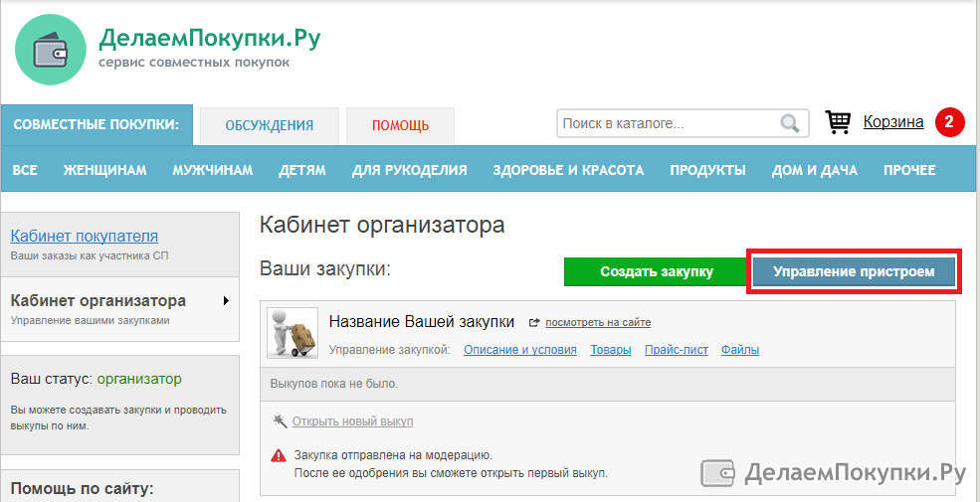Open the ДЛЯ РУКОДЕЛИЯ category

tap(409, 170)
